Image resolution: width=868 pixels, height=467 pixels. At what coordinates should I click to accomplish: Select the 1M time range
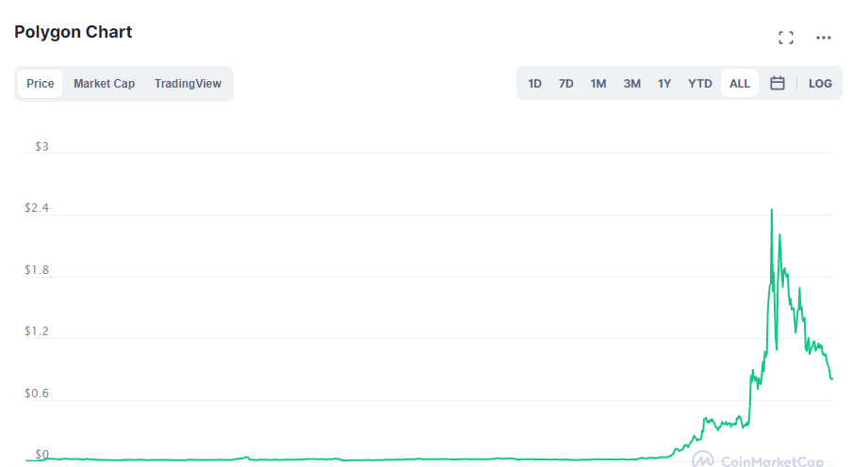[x=598, y=84]
